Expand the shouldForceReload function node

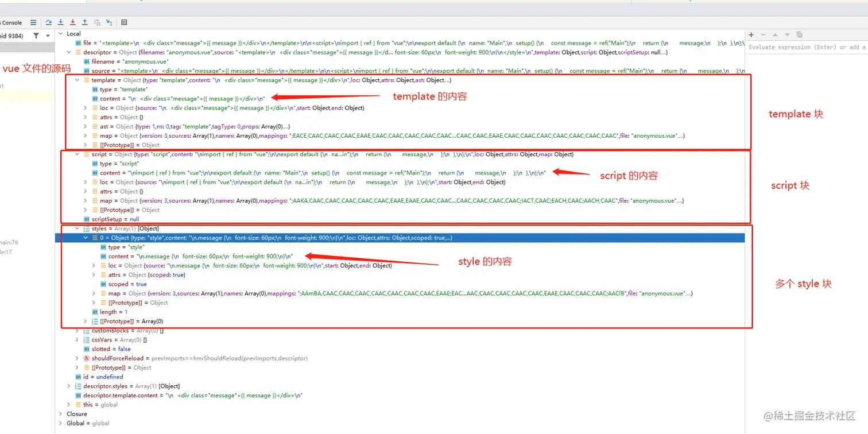(77, 358)
